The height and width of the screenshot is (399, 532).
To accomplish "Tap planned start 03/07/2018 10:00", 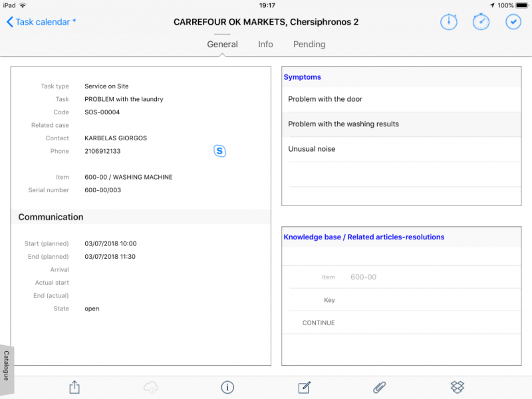I will tap(110, 243).
